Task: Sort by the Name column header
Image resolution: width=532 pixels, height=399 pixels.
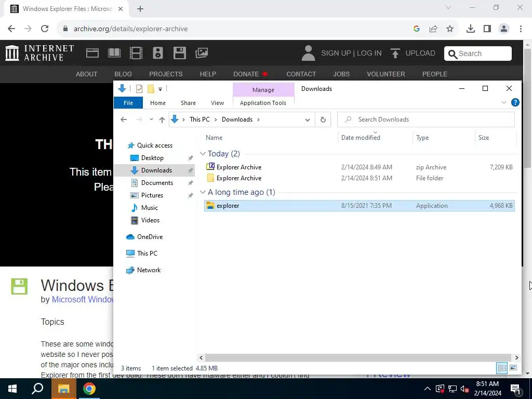Action: coord(214,137)
